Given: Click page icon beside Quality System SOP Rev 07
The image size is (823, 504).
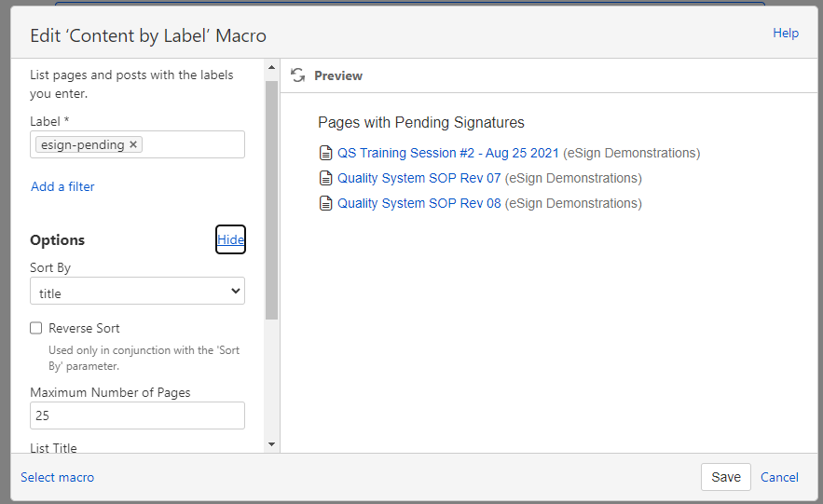Looking at the screenshot, I should coord(325,178).
